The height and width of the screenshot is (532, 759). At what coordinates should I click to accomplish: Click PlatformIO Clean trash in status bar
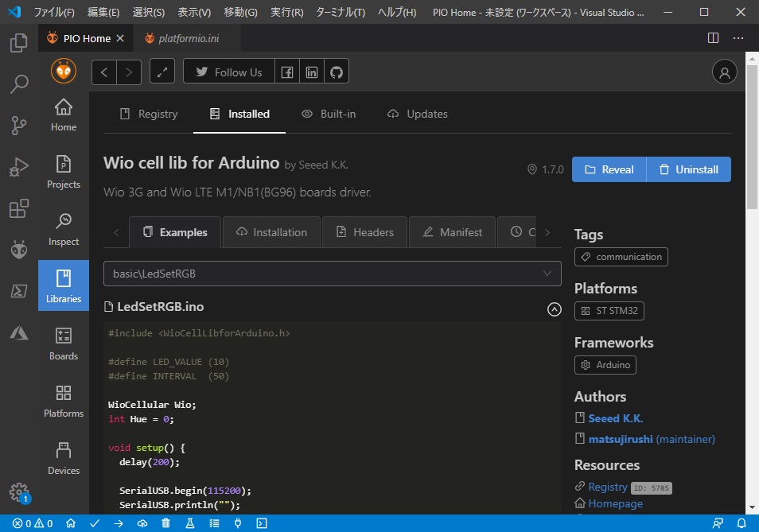165,523
